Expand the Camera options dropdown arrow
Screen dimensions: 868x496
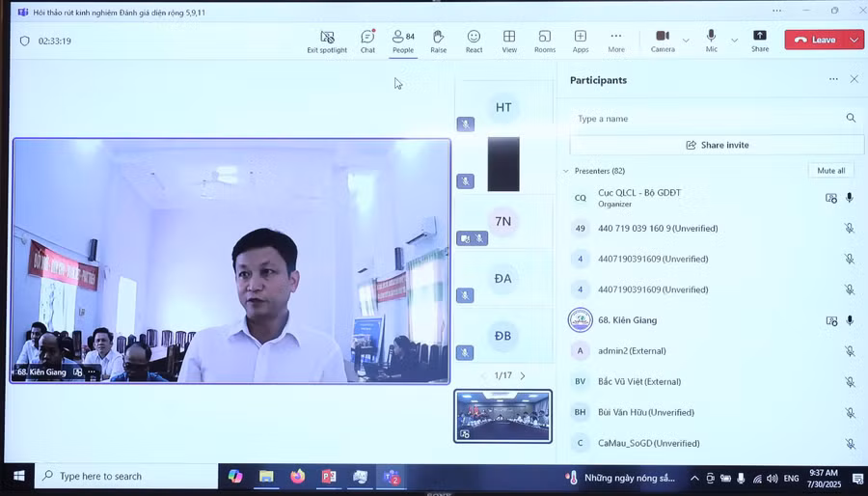pos(686,41)
